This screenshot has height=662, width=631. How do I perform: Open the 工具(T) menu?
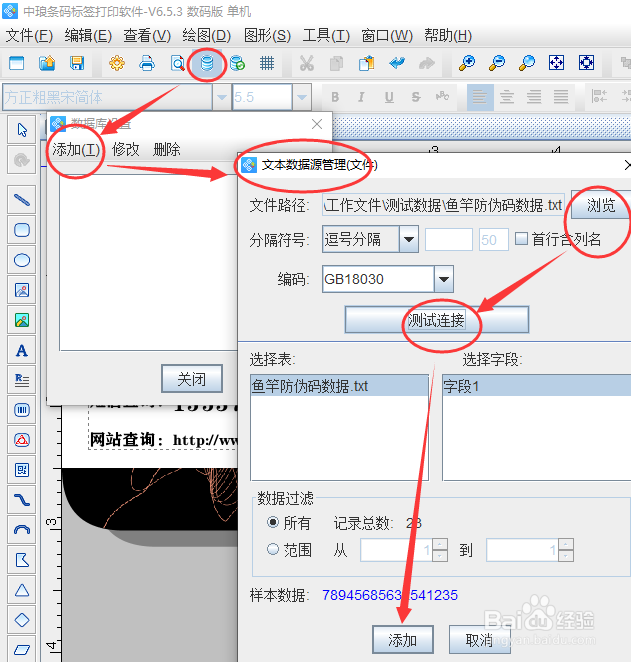tap(326, 35)
